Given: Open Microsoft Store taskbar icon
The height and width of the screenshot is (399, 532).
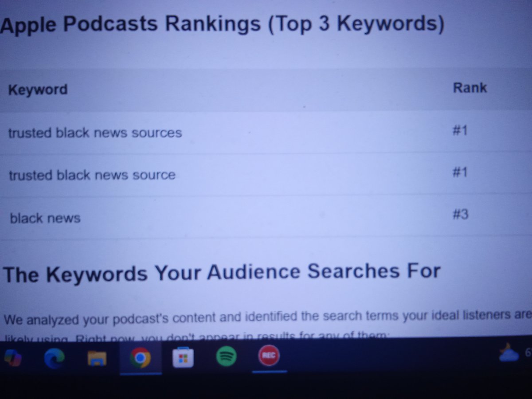Looking at the screenshot, I should tap(183, 357).
